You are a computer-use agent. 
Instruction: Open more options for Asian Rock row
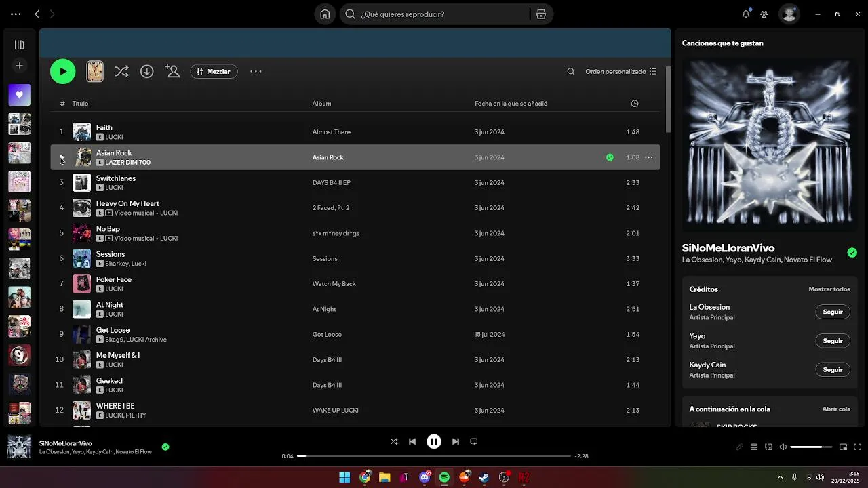[x=649, y=157]
